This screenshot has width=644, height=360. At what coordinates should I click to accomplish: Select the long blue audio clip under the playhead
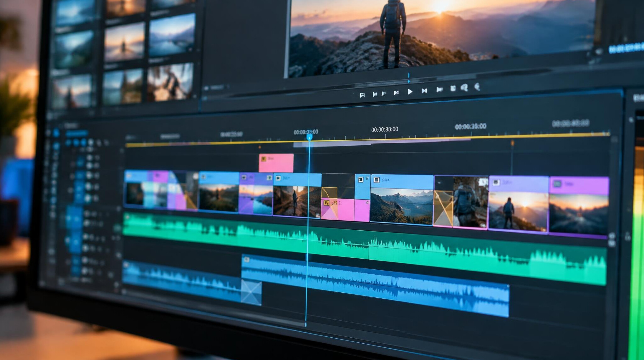click(x=375, y=285)
